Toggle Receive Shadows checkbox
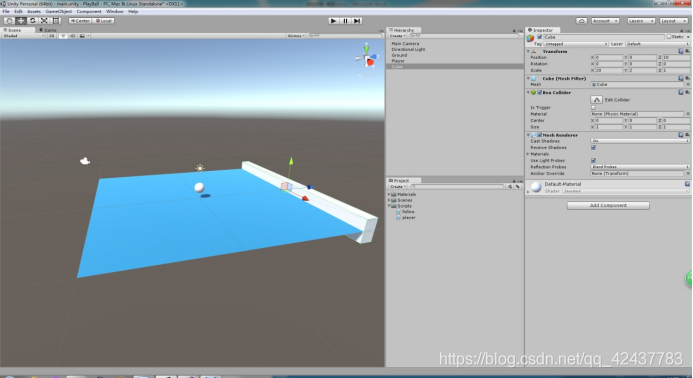The width and height of the screenshot is (693, 378). (x=593, y=148)
